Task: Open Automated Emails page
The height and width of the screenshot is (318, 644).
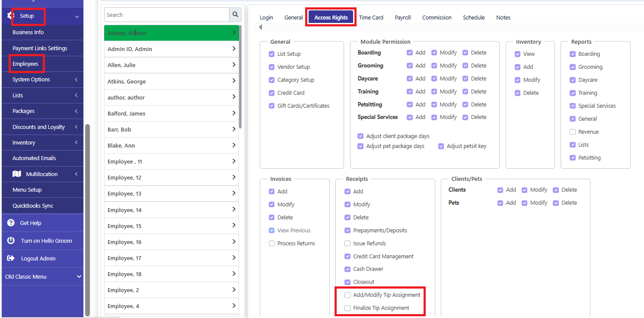Action: click(x=34, y=158)
